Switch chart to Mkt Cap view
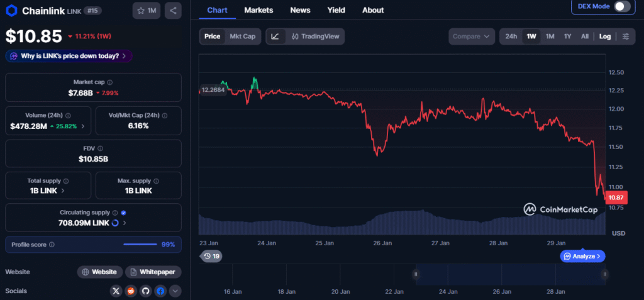644x300 pixels. [242, 36]
